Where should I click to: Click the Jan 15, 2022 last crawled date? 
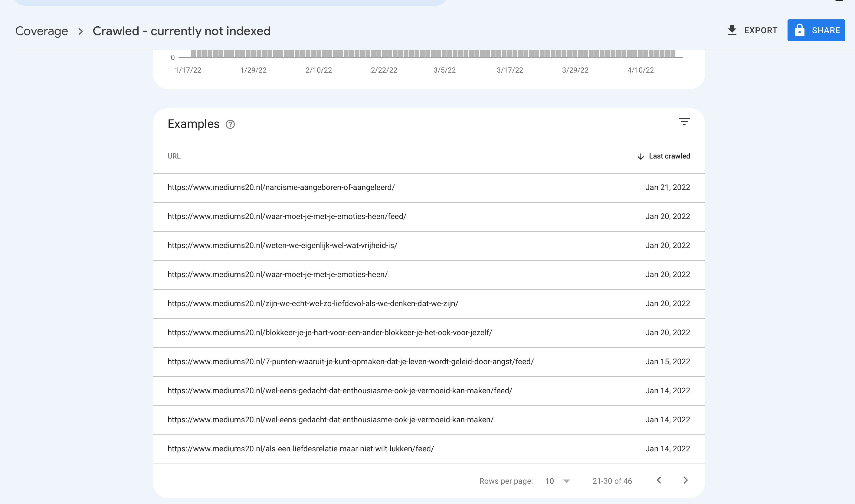click(x=667, y=362)
